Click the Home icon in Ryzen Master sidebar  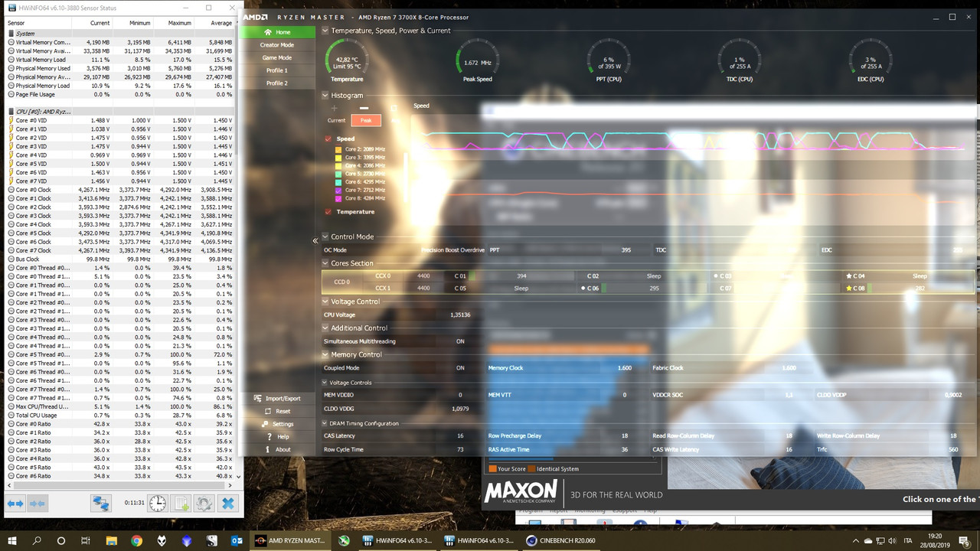click(x=267, y=32)
